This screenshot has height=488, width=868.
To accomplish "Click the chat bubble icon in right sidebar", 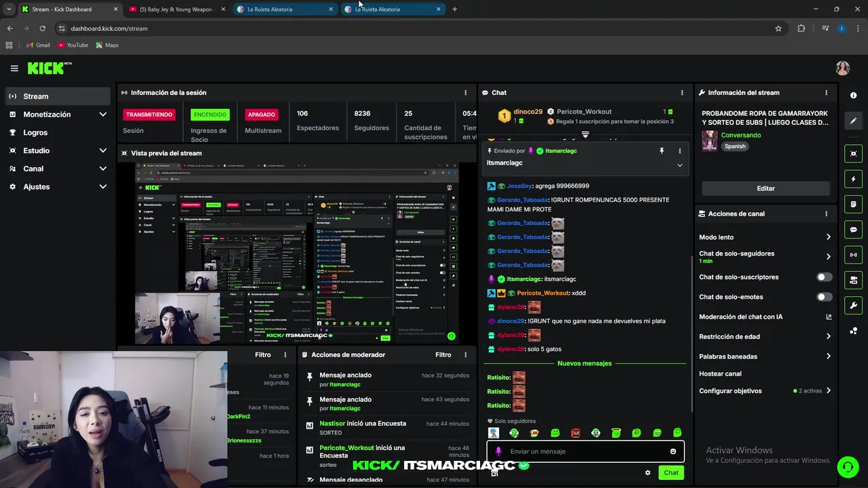I will coord(853,230).
